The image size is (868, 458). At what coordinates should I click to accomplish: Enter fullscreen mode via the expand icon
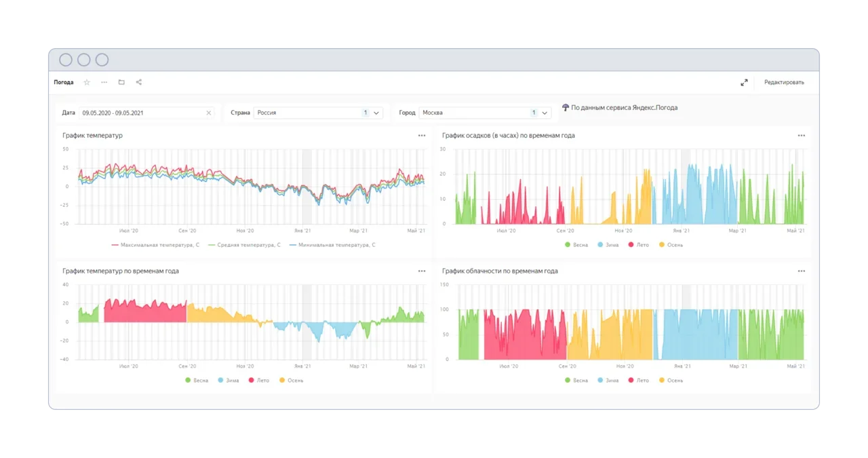pyautogui.click(x=744, y=82)
